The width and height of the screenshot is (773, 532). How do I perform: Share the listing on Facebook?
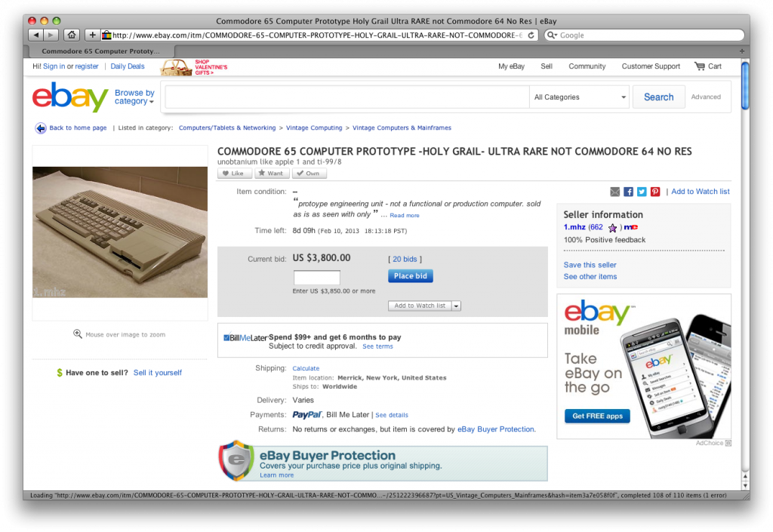click(x=628, y=192)
